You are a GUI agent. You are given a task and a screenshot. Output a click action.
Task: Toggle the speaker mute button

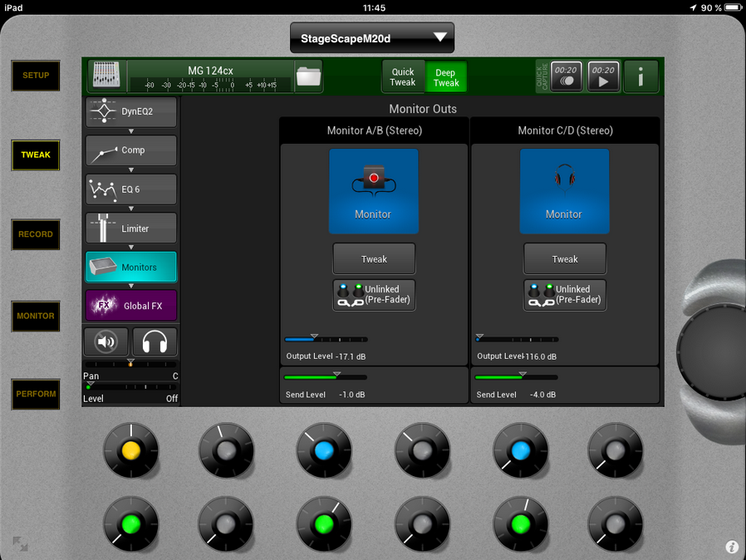[106, 341]
